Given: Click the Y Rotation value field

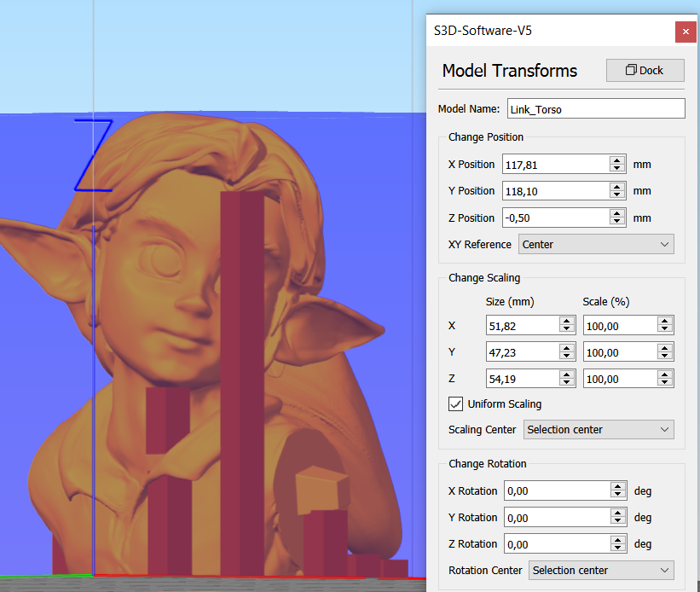Looking at the screenshot, I should pos(557,518).
